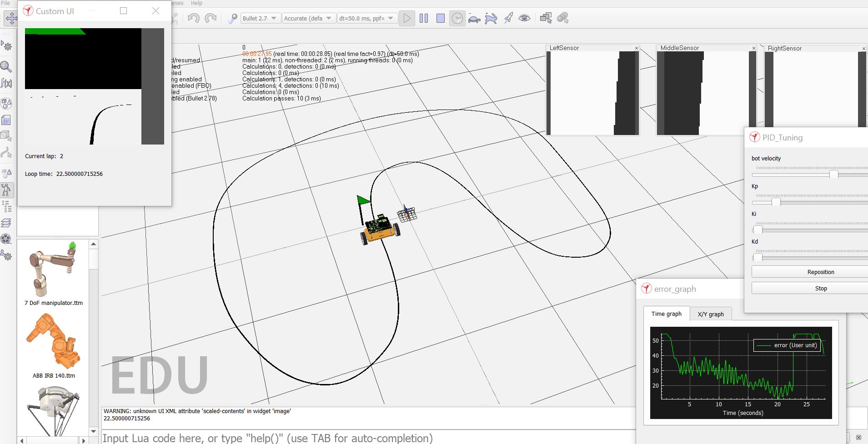Adjust the bot velocity slider handle
The image size is (868, 444).
[x=833, y=174]
